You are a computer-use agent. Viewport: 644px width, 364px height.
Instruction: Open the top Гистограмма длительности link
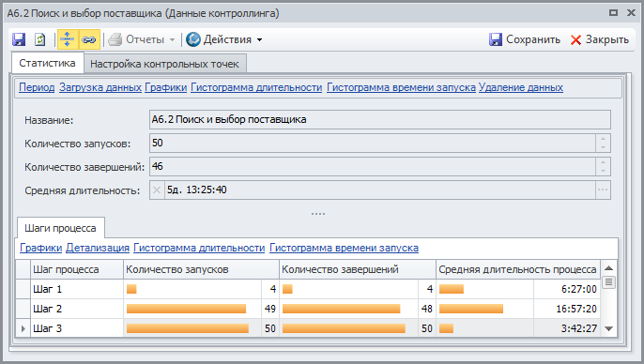(256, 87)
